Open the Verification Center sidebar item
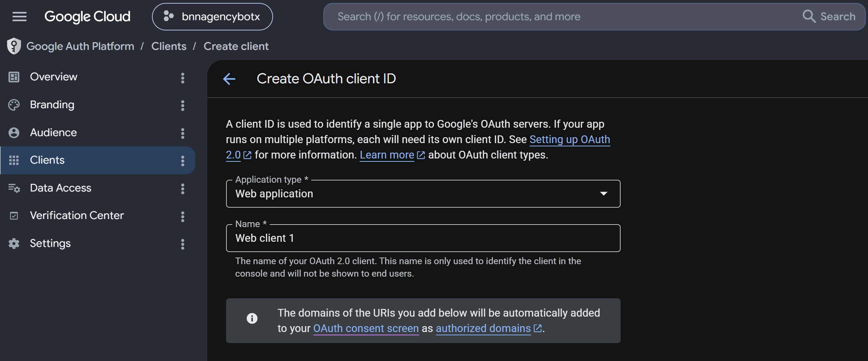This screenshot has width=868, height=361. tap(98, 216)
